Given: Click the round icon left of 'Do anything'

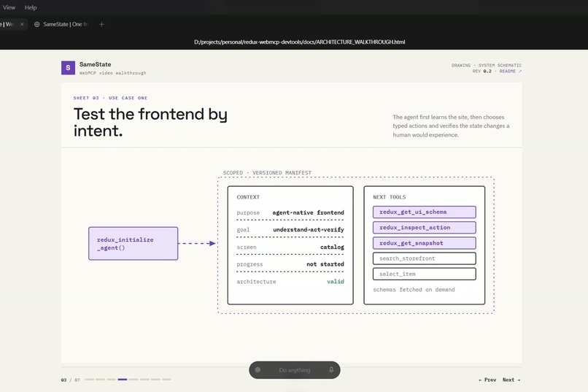Looking at the screenshot, I should pyautogui.click(x=258, y=370).
